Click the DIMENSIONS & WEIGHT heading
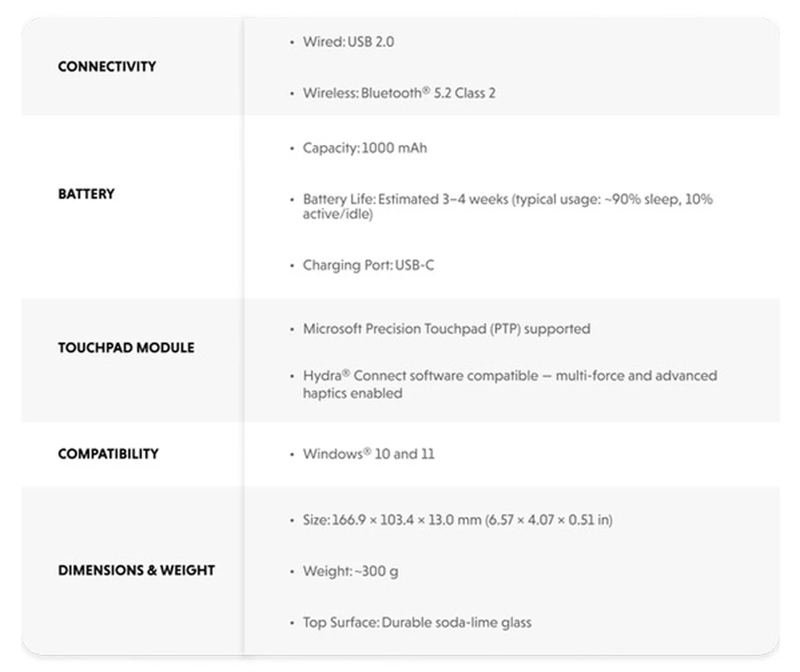This screenshot has height=672, width=800. tap(136, 570)
